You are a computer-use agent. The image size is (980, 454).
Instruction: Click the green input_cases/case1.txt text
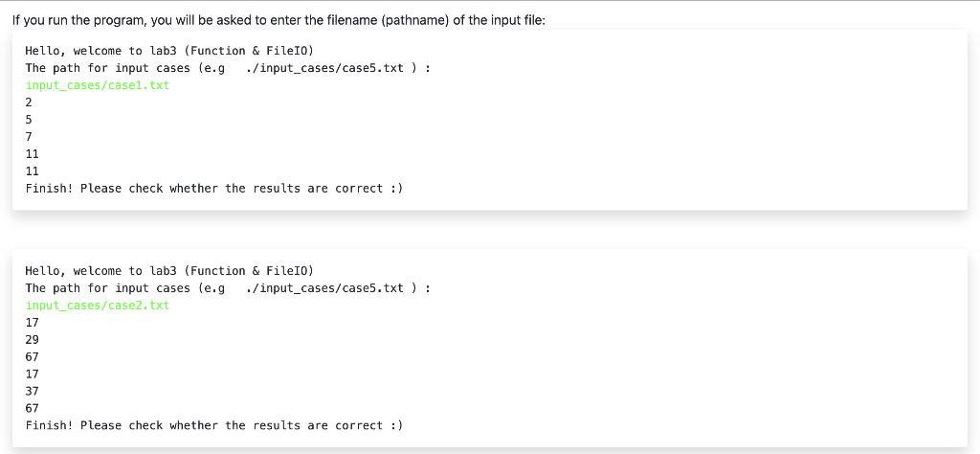click(x=98, y=85)
